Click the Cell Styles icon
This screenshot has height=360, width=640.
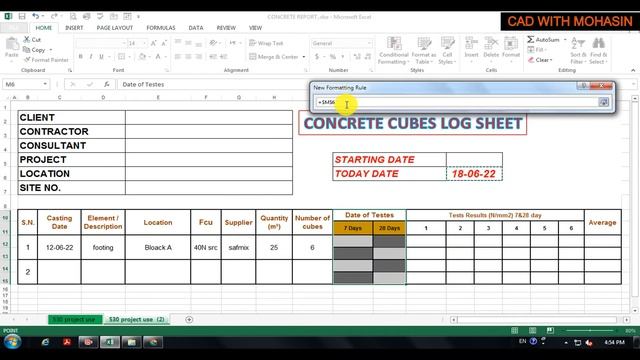tap(447, 43)
